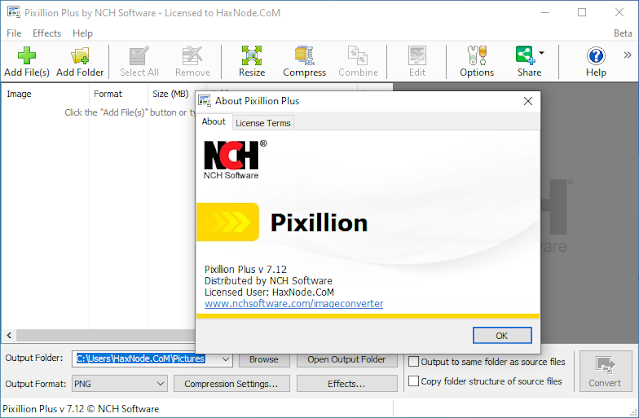Click the Pixillion main window title icon
Image resolution: width=639 pixels, height=418 pixels.
[13, 12]
